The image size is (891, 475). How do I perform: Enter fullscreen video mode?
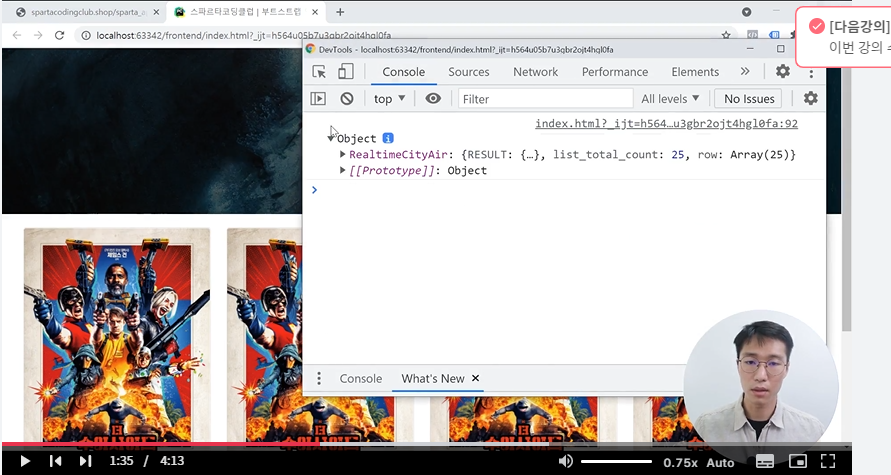[828, 461]
